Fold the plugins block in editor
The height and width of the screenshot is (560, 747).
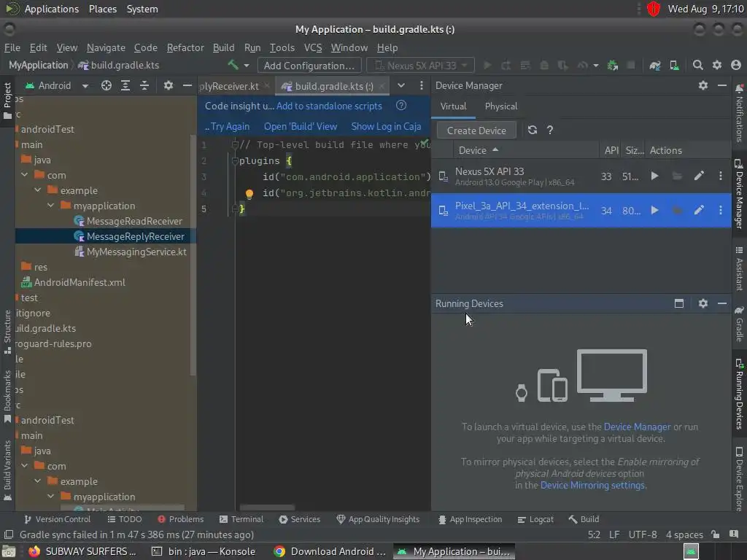[234, 161]
